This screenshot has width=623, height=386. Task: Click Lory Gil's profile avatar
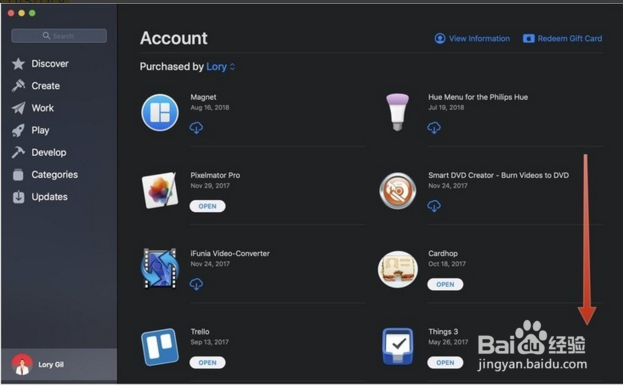tap(22, 364)
